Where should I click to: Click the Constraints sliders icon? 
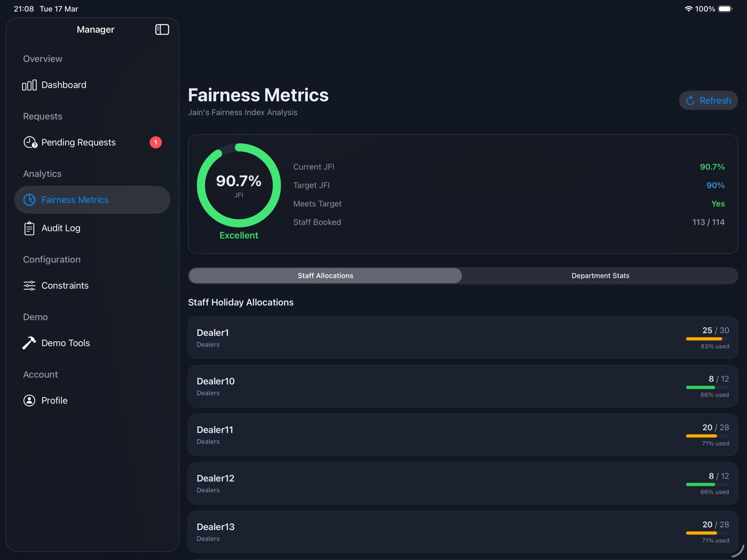(x=29, y=285)
